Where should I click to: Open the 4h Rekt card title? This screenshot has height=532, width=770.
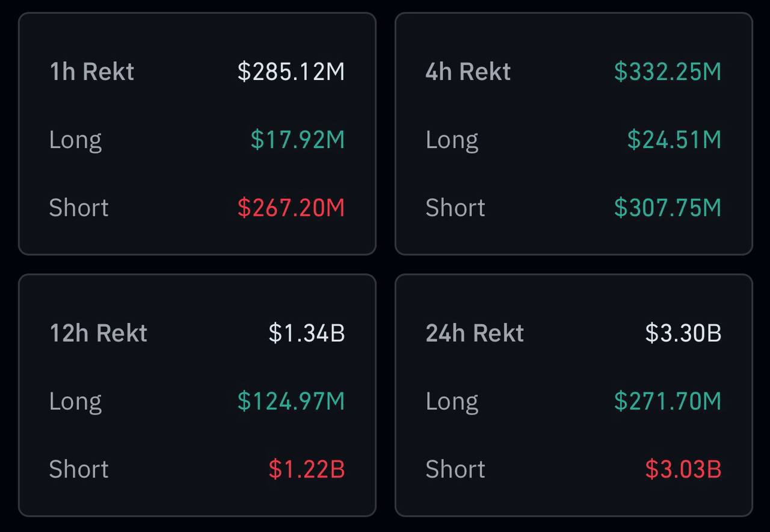(468, 72)
